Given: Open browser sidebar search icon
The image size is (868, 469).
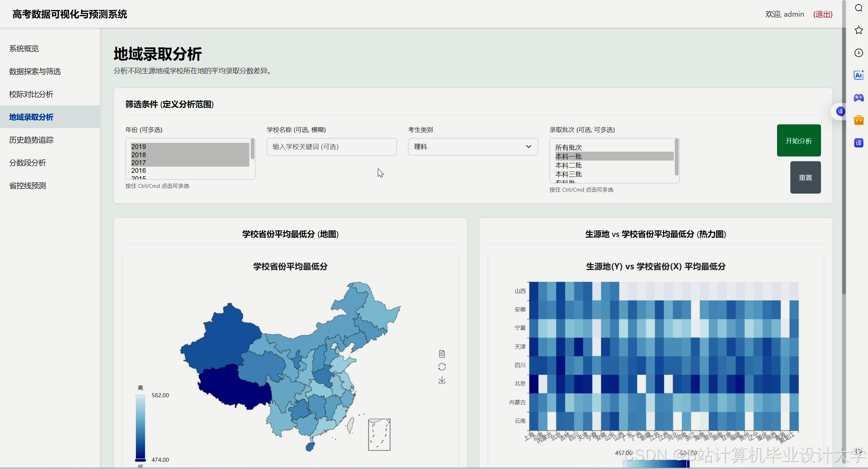Looking at the screenshot, I should [x=858, y=8].
